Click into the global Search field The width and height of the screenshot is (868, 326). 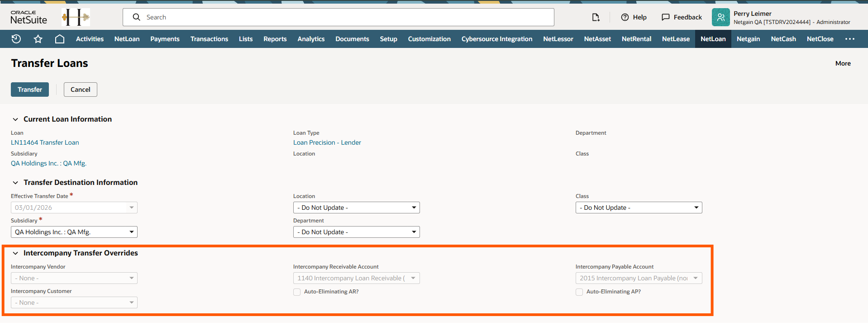[344, 17]
